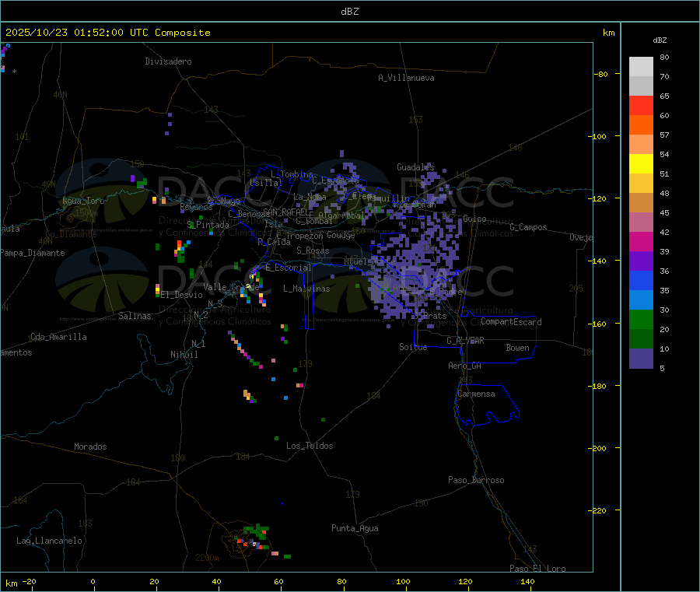Click the Lag_Llancanelo label
700x592 pixels.
tap(50, 540)
